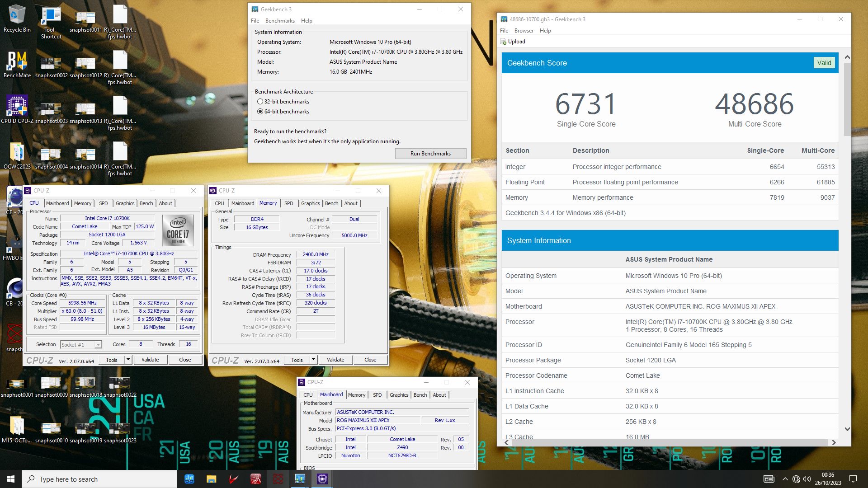Open snapshot0023 image on desktop
The height and width of the screenshot is (488, 868).
point(120,432)
